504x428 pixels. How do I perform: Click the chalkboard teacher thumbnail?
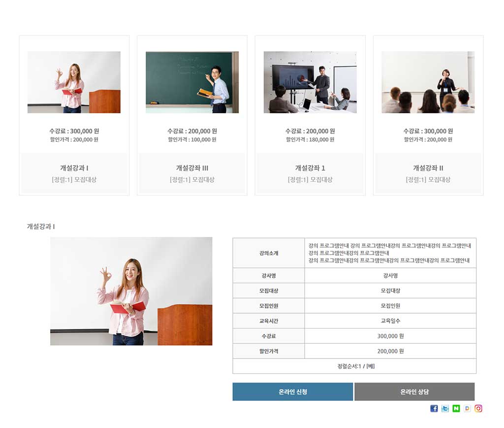coord(192,82)
